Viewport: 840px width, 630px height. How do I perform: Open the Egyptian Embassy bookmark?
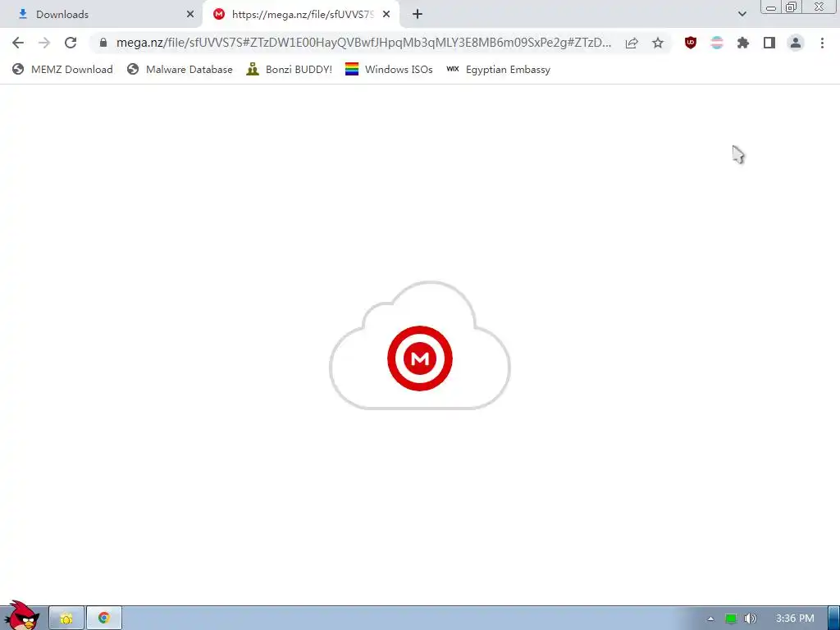498,70
